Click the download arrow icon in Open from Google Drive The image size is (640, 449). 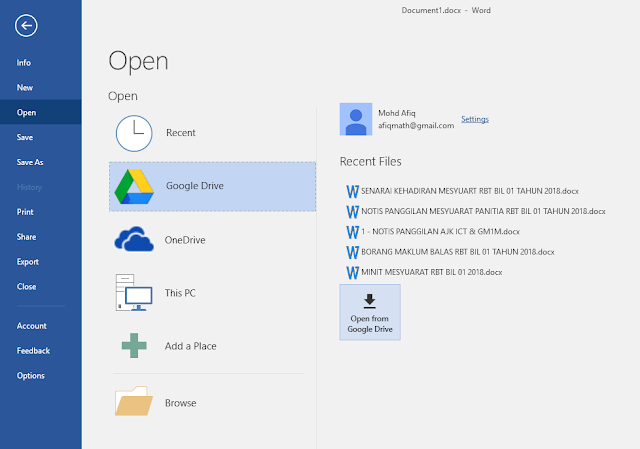370,300
